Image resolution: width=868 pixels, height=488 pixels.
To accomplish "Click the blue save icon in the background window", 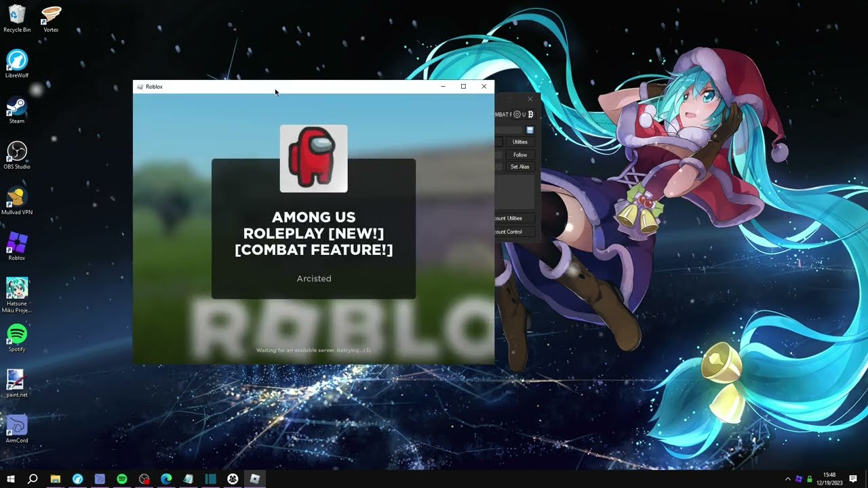I will tap(530, 130).
